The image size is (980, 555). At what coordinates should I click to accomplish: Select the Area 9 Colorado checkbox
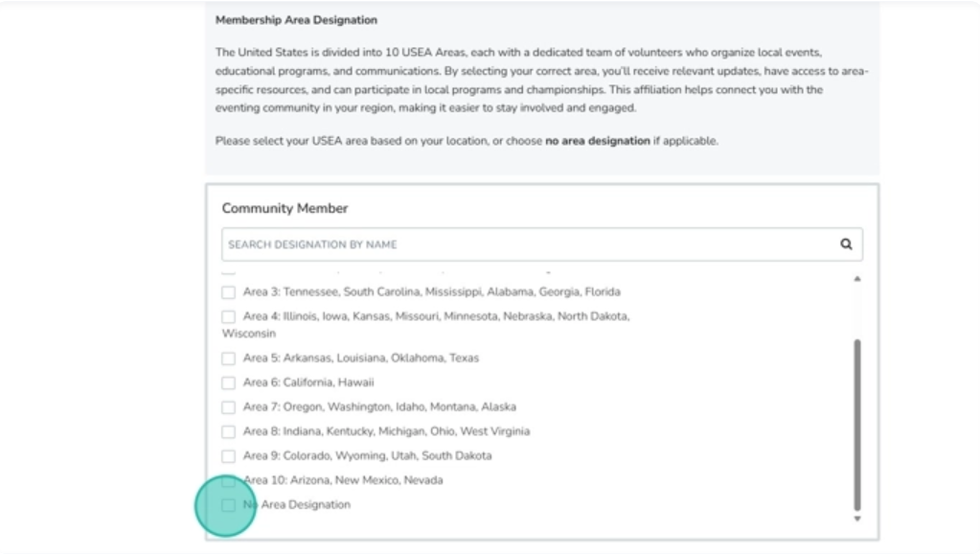(x=229, y=456)
